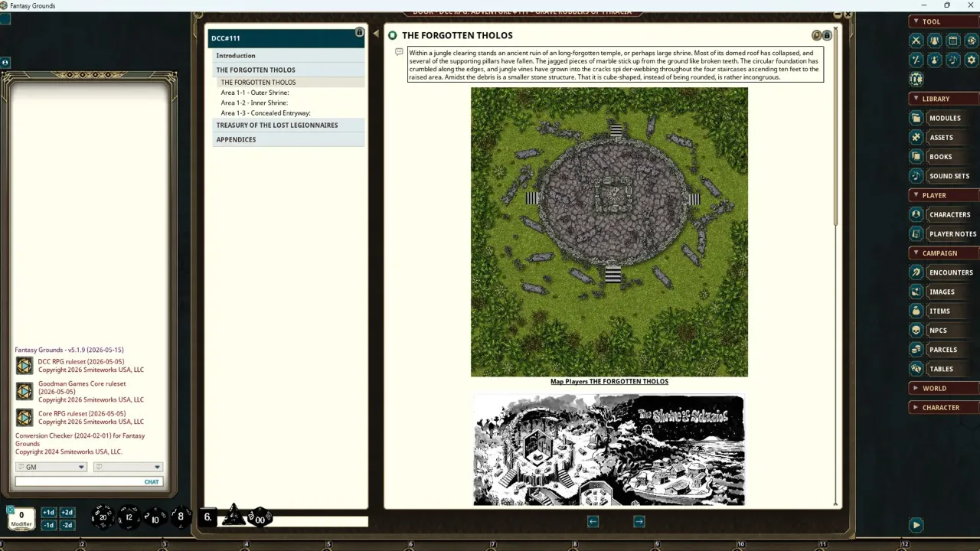Click the Encounters sidebar icon
The width and height of the screenshot is (980, 551).
coord(916,272)
